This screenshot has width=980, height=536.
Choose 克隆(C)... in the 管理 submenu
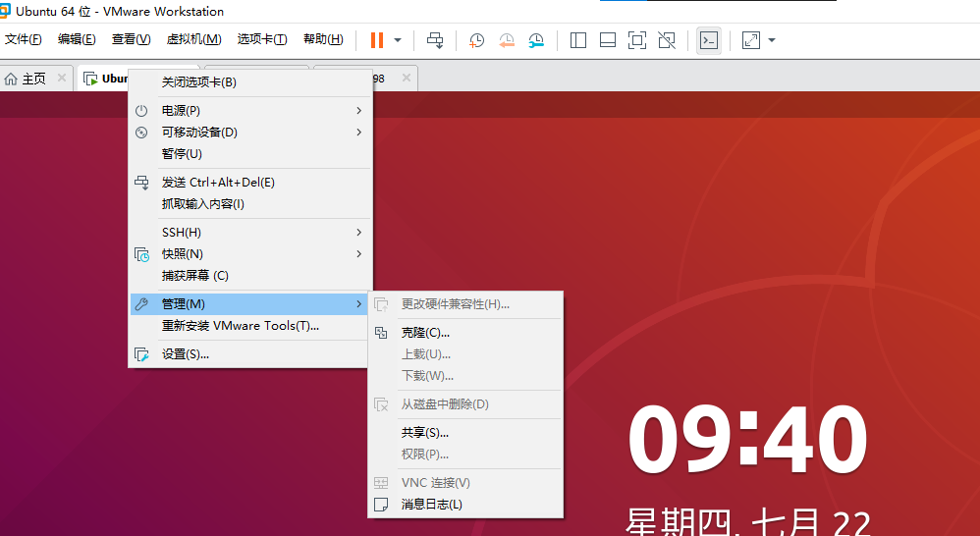[x=465, y=333]
